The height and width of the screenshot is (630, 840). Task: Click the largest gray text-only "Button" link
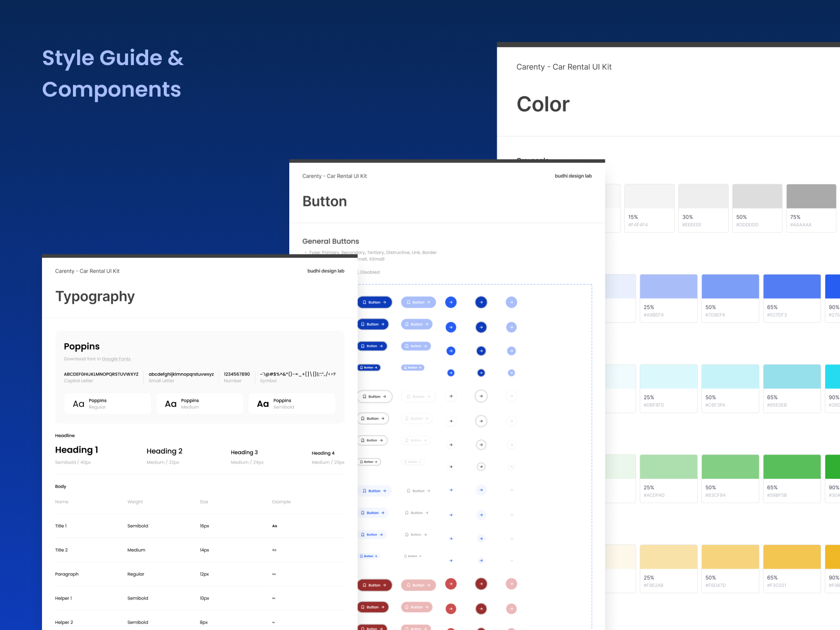click(418, 491)
